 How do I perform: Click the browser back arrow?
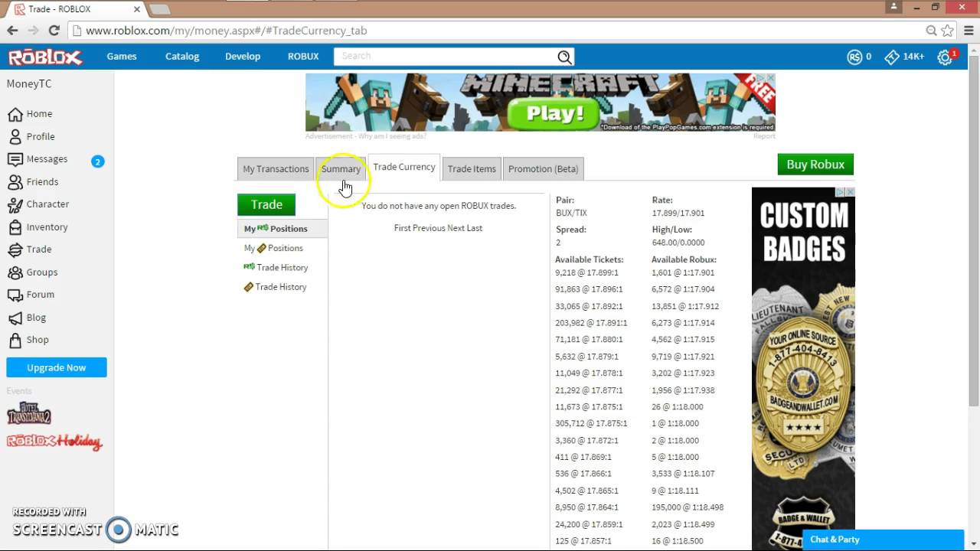coord(12,31)
